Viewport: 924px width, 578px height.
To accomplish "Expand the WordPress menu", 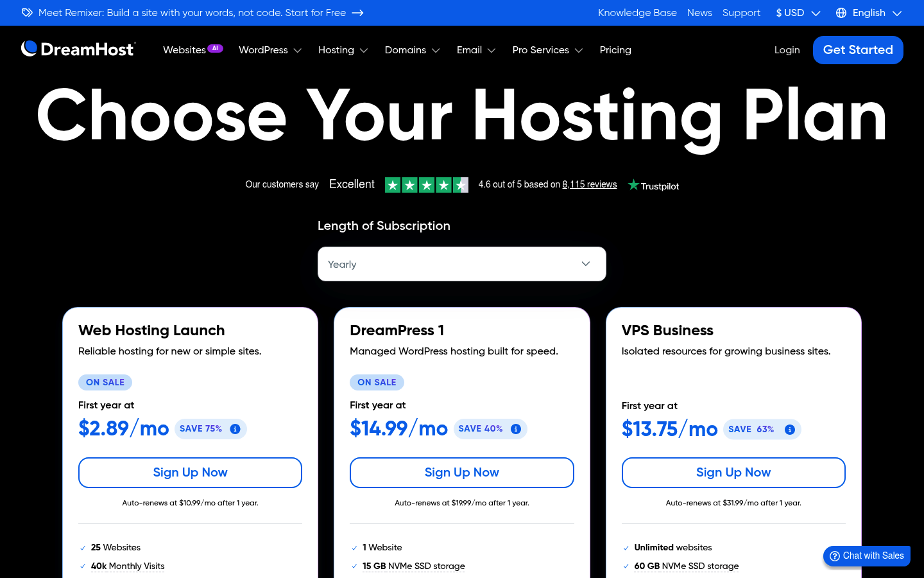I will click(270, 50).
